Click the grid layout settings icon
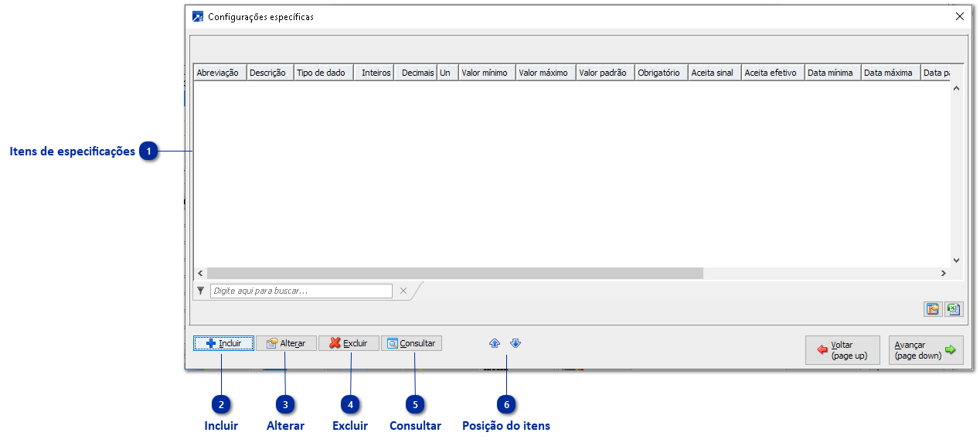Screen dimensions: 980x446 pos(933,309)
